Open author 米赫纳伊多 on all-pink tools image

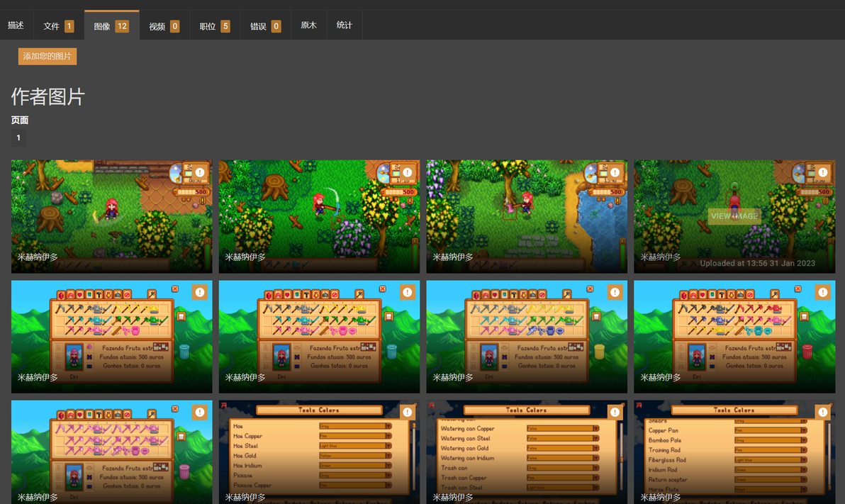(x=38, y=497)
